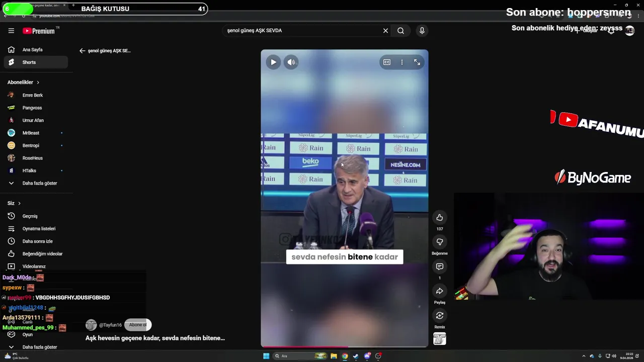This screenshot has width=644, height=362.
Task: Mute the Short's volume
Action: point(291,62)
